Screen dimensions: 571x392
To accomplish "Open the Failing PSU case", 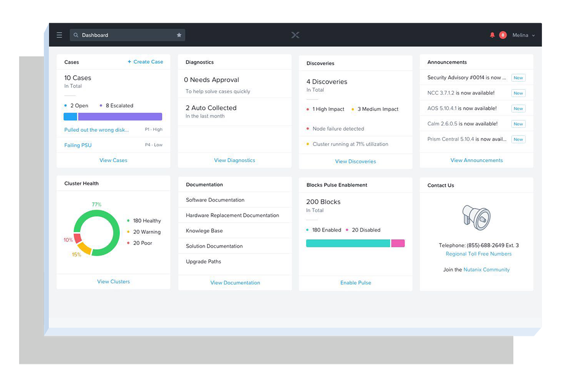I will click(78, 145).
